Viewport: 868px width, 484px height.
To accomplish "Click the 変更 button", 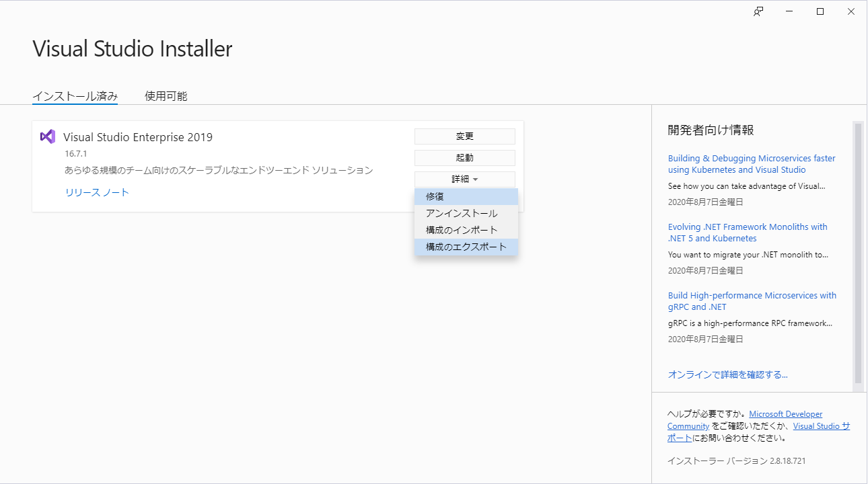I will point(465,136).
